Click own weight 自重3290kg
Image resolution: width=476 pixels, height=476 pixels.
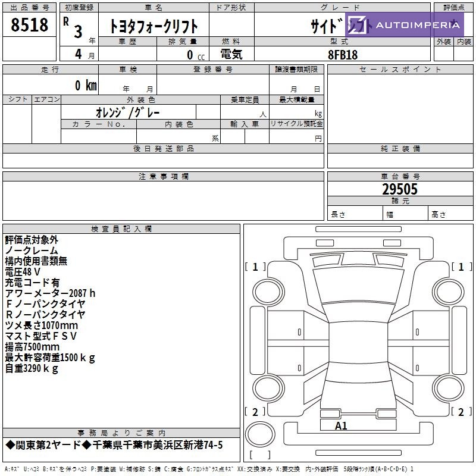tap(32, 368)
